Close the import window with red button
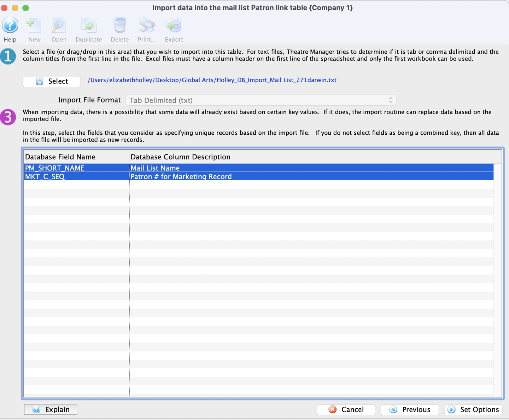The width and height of the screenshot is (509, 420). pyautogui.click(x=5, y=8)
